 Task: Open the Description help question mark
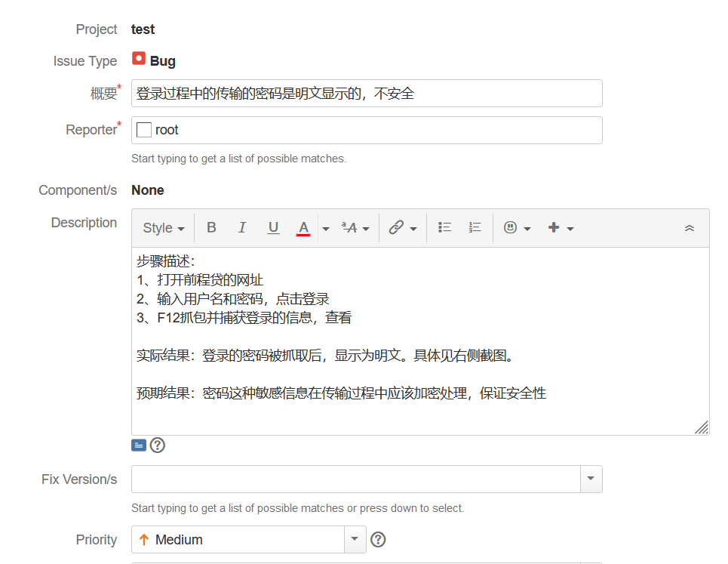tap(157, 445)
